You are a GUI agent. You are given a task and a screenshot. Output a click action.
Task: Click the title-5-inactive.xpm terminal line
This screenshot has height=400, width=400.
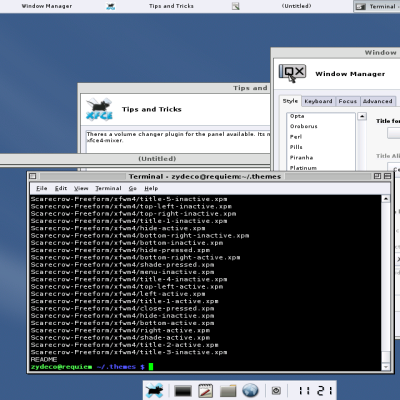(x=129, y=199)
